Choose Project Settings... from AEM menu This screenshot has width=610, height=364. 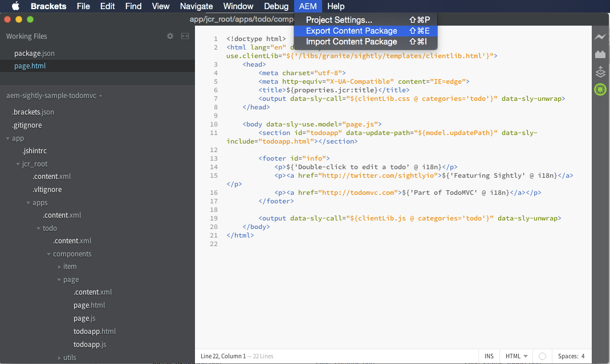pyautogui.click(x=365, y=20)
